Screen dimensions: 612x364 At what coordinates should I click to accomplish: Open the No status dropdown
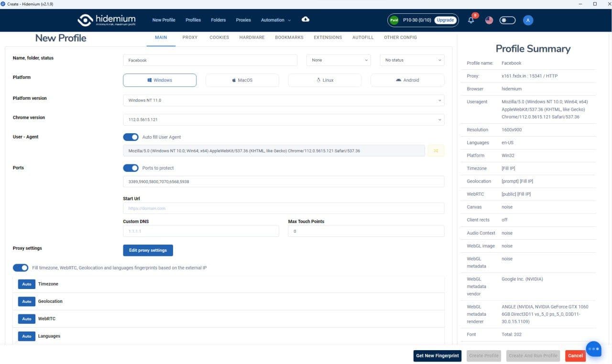[412, 60]
